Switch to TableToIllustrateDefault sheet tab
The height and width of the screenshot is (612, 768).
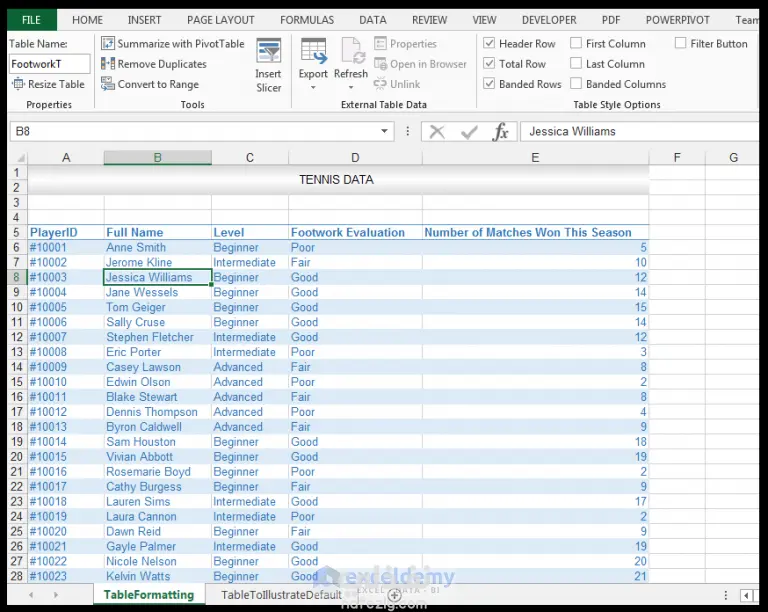tap(281, 594)
